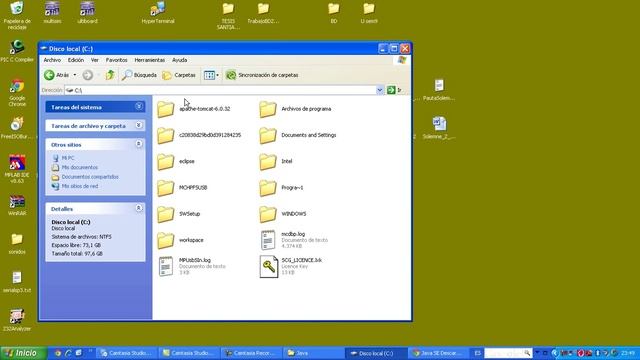Select the ultiboard desktop shortcut
The height and width of the screenshot is (360, 640).
pos(87,12)
